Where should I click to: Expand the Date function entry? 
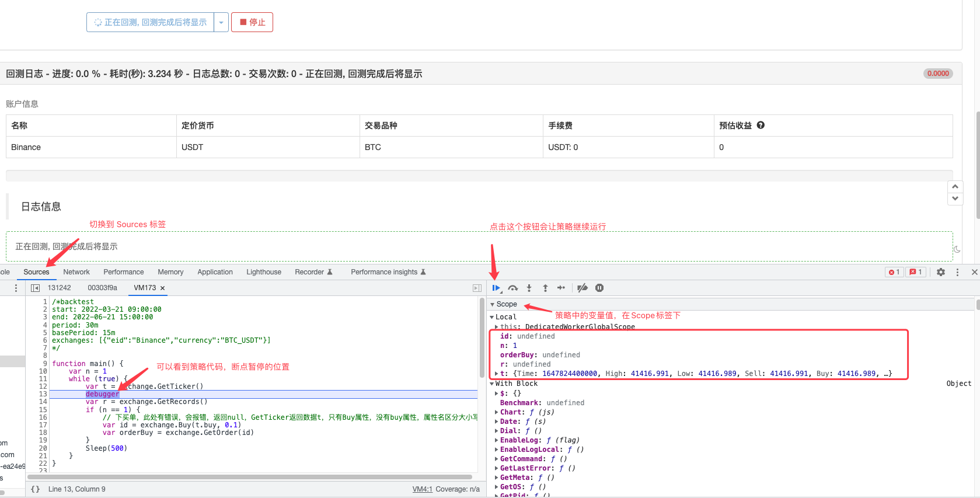coord(497,422)
